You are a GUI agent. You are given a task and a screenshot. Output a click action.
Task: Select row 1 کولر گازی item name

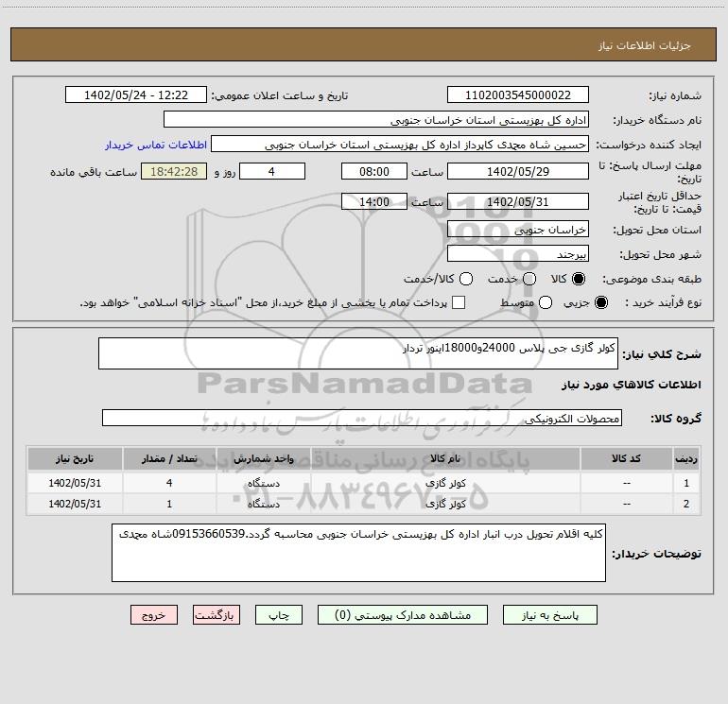[x=445, y=483]
